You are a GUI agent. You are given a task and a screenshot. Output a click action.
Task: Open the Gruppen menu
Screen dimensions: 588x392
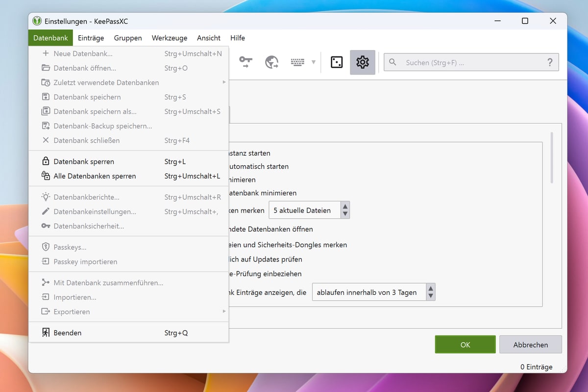coord(128,38)
